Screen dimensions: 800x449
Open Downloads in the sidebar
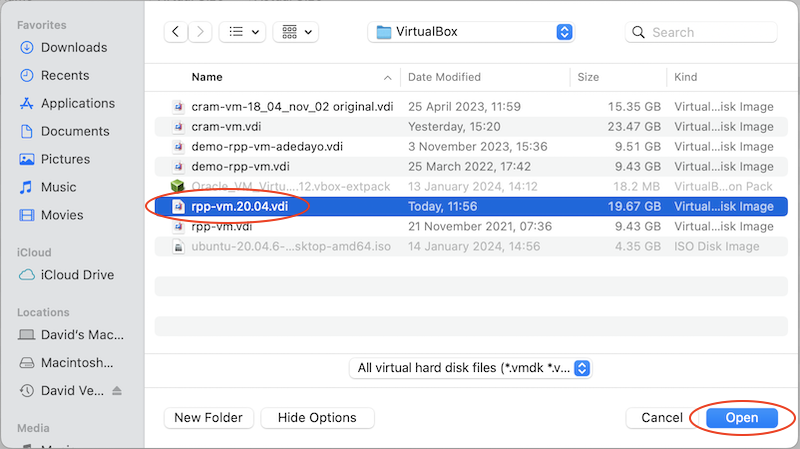click(74, 47)
